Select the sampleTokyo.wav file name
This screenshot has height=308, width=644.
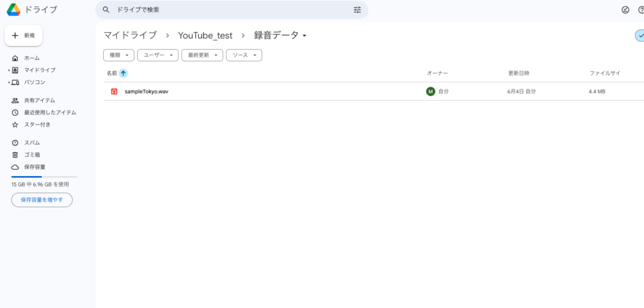tap(147, 92)
